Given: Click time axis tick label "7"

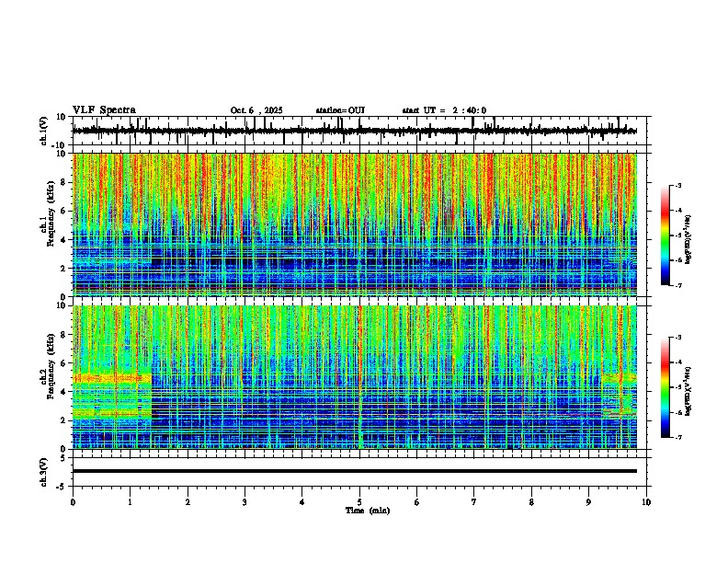Looking at the screenshot, I should (474, 502).
